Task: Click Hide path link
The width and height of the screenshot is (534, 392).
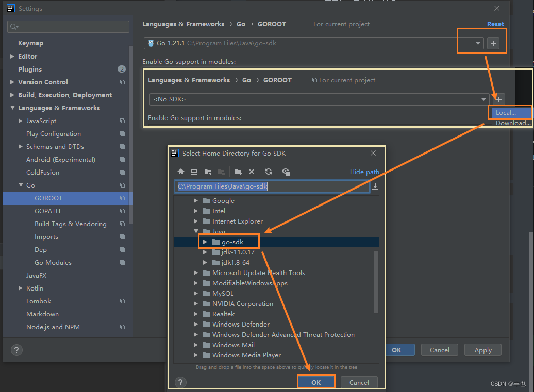Action: pyautogui.click(x=364, y=172)
